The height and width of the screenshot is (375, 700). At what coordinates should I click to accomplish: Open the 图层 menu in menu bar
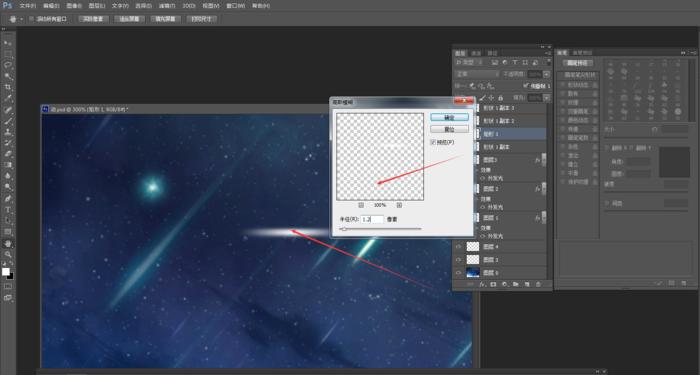coord(97,6)
